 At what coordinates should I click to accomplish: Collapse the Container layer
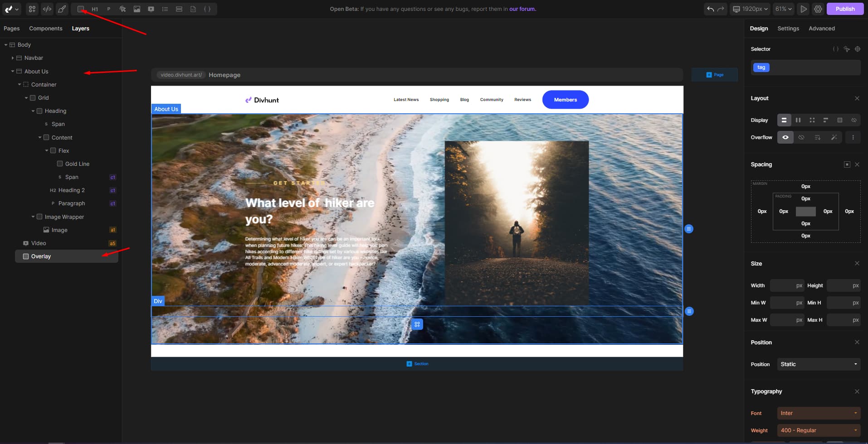coord(20,84)
